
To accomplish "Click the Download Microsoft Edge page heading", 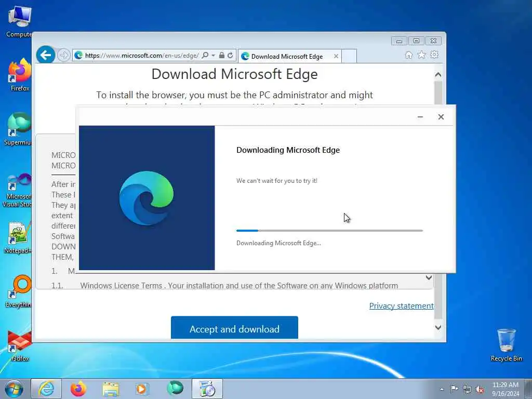I will click(234, 74).
